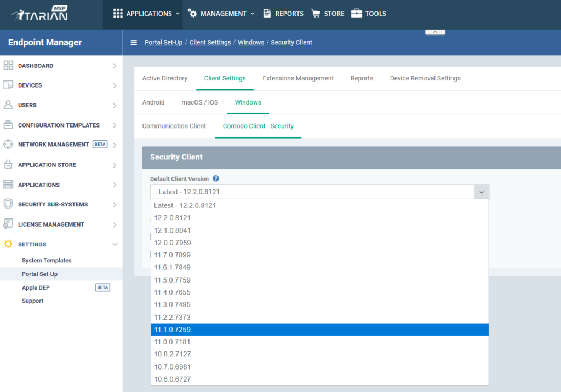
Task: Select the Client Settings tab
Action: (225, 78)
